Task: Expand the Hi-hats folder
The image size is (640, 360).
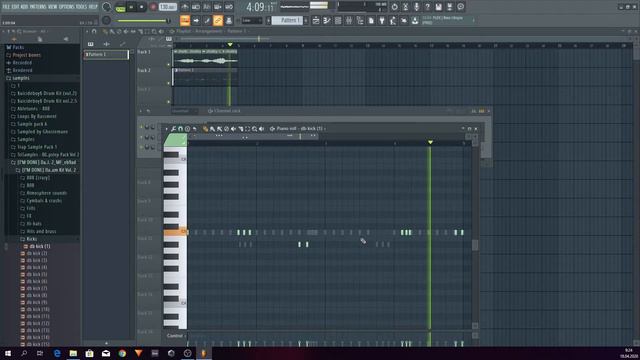Action: tap(33, 224)
